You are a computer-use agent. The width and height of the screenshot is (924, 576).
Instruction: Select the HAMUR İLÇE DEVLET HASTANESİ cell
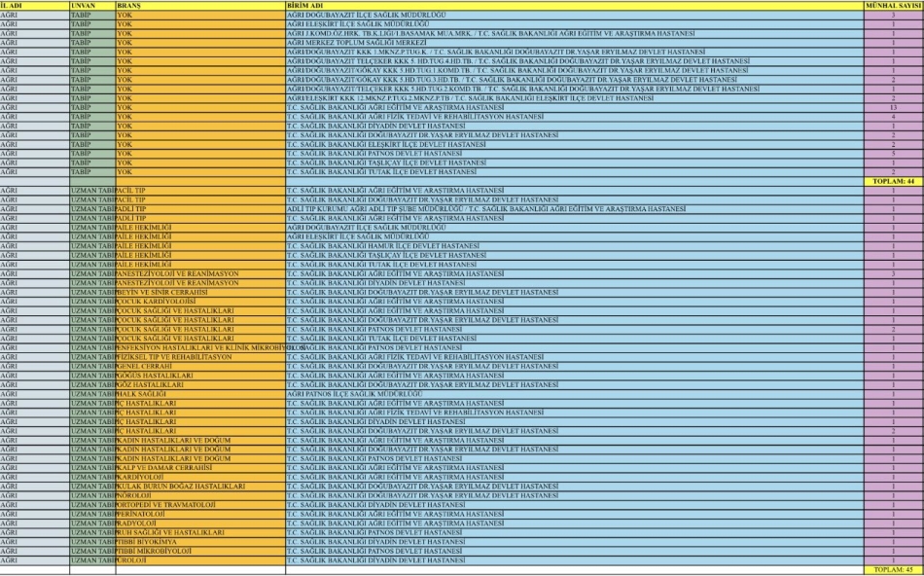point(575,246)
